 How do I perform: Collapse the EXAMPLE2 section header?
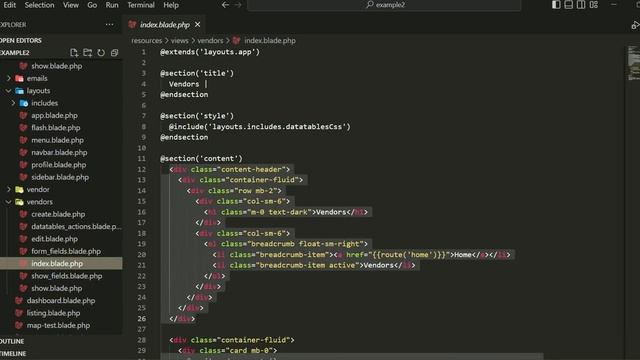click(15, 53)
